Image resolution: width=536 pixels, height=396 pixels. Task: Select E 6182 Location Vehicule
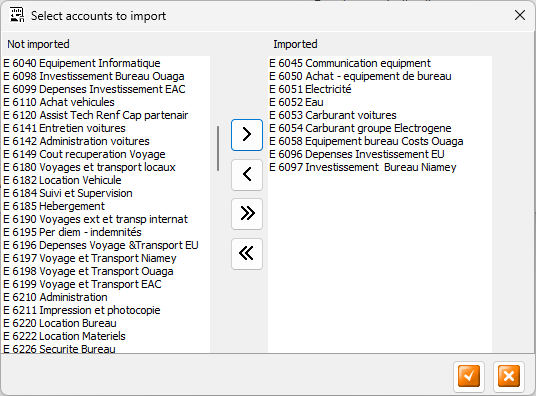tap(106, 180)
